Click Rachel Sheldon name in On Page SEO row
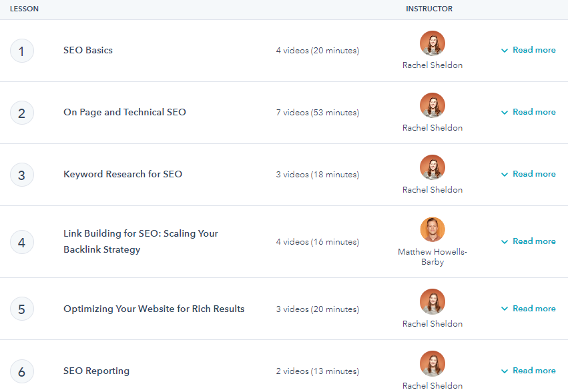Image resolution: width=568 pixels, height=392 pixels. pyautogui.click(x=433, y=128)
